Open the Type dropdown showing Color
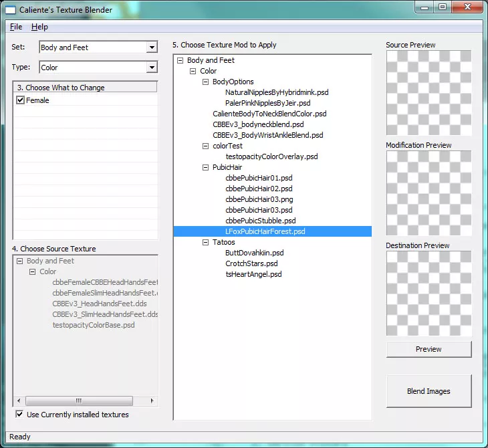 [x=98, y=68]
